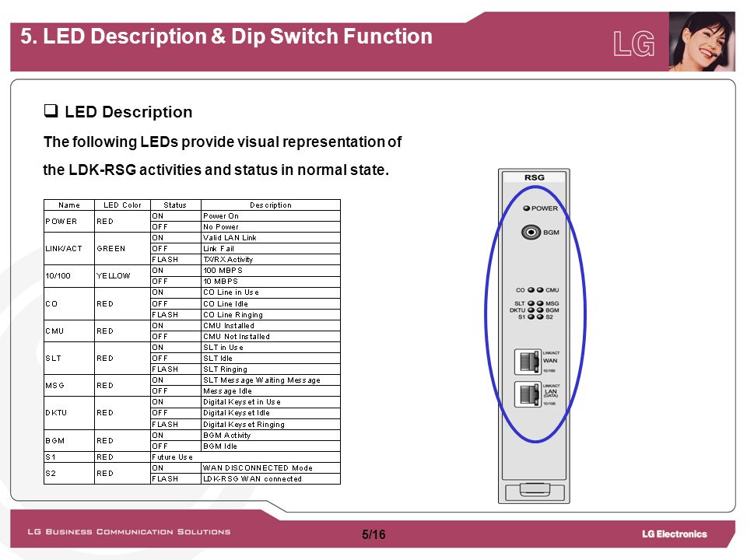Image resolution: width=747 pixels, height=560 pixels.
Task: Click the 'LED Description' section heading
Action: tap(128, 111)
